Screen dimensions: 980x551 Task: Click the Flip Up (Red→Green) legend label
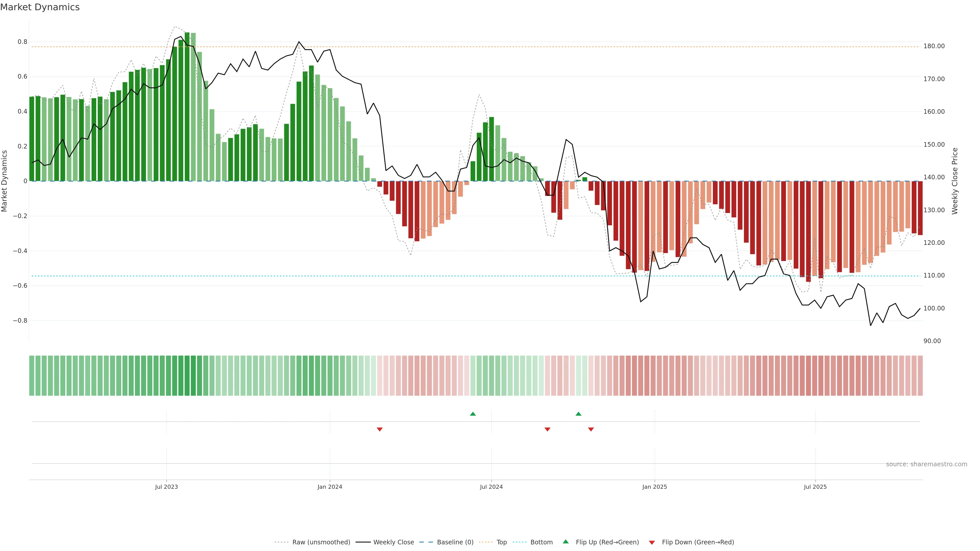[x=607, y=542]
